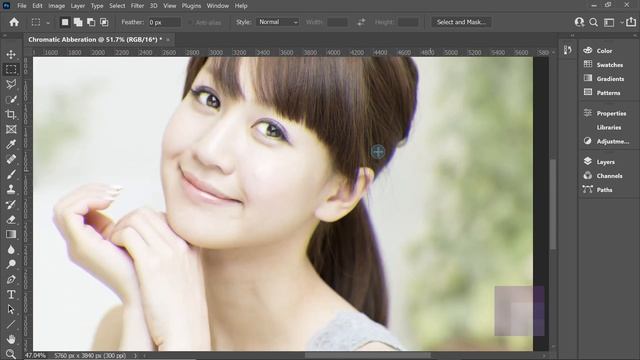Screen dimensions: 640x360
Task: Select the Quick Selection tool
Action: click(x=11, y=100)
